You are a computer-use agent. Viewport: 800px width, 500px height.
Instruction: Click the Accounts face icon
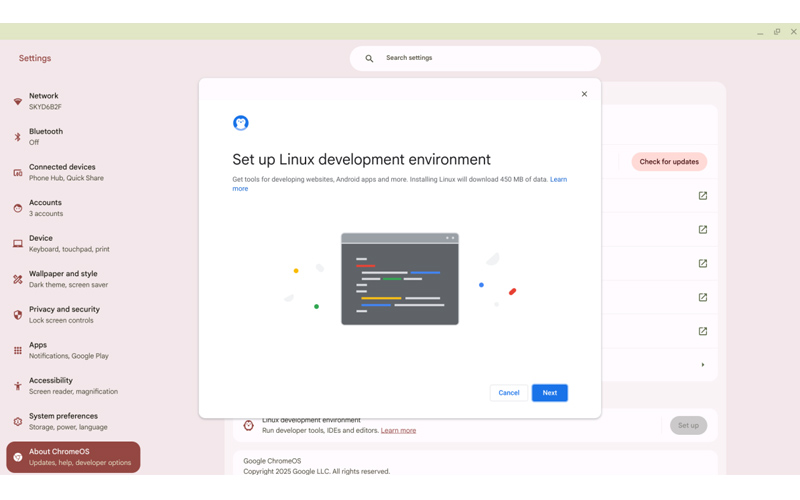pos(18,208)
